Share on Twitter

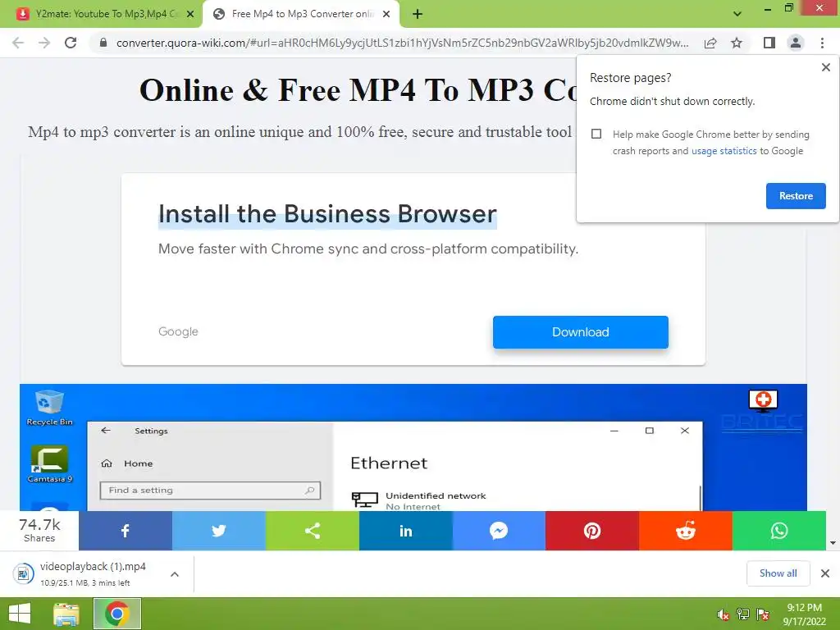click(218, 531)
